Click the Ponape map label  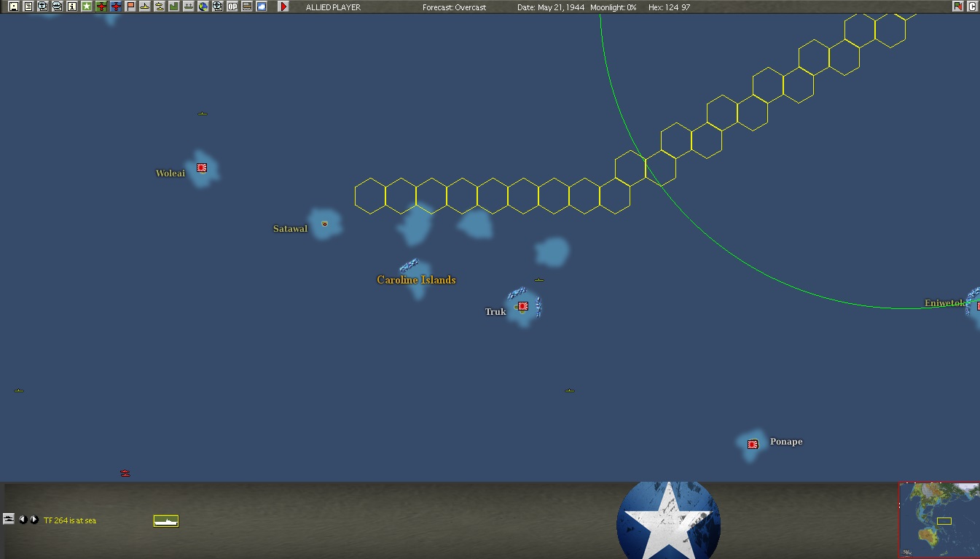pyautogui.click(x=786, y=442)
